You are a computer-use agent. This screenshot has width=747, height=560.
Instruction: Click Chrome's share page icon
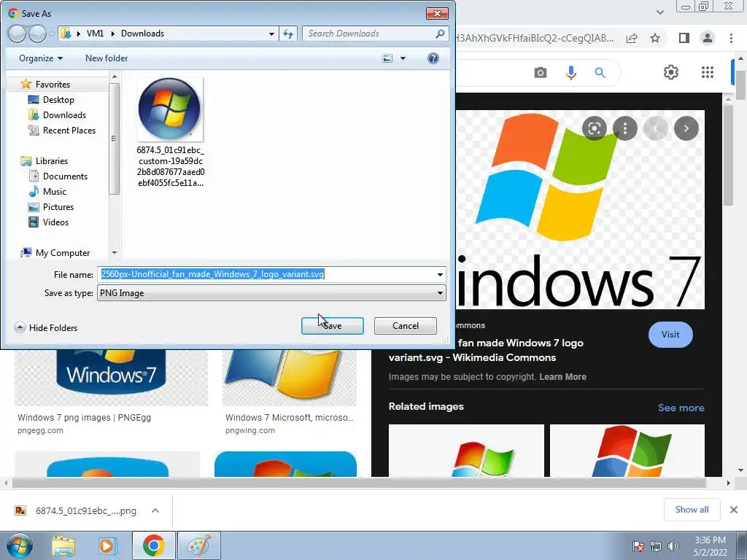(632, 38)
